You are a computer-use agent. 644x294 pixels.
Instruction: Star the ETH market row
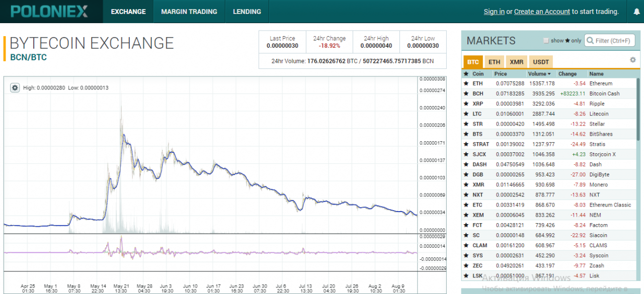click(466, 83)
